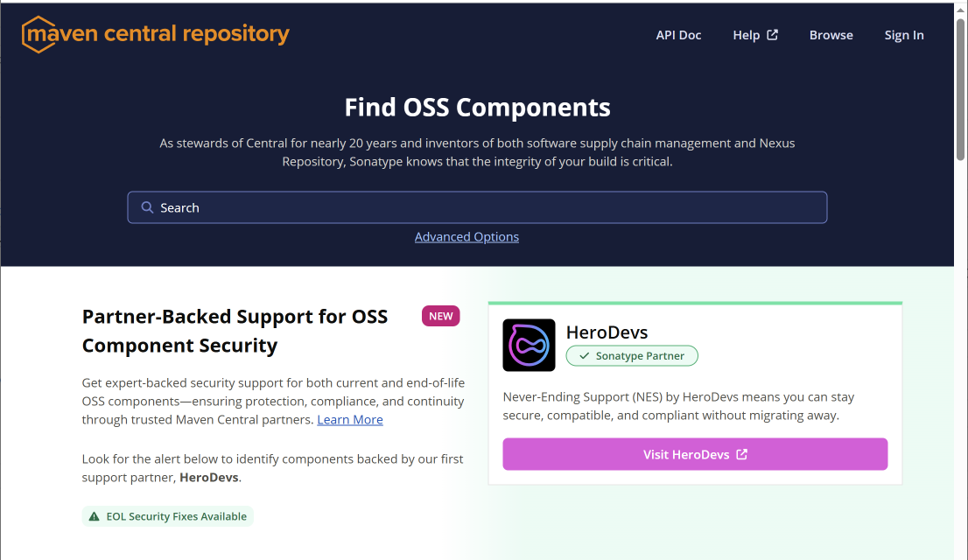Click the HeroDevs logo image

coord(529,345)
